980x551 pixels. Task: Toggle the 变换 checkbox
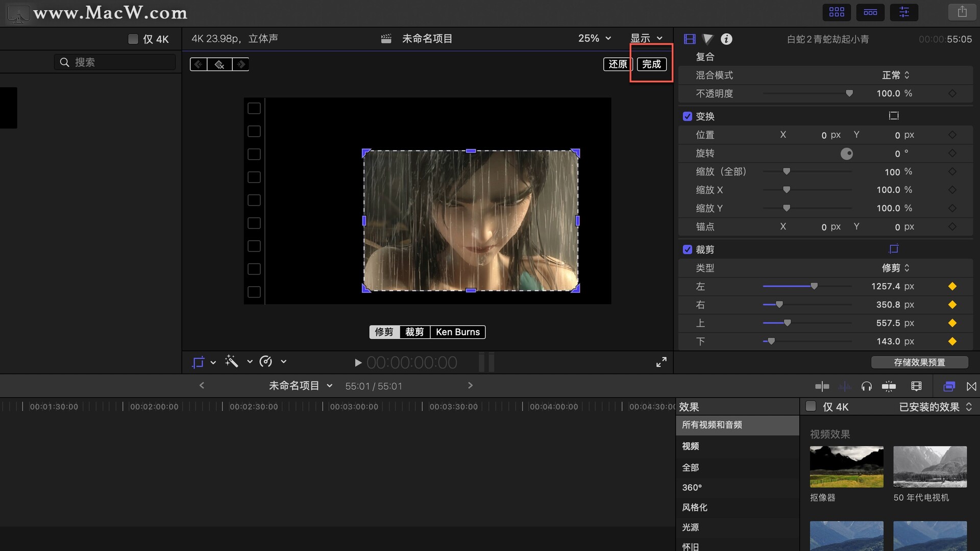point(688,116)
